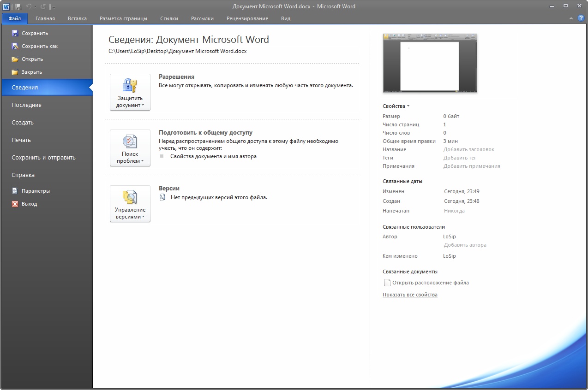Switch to the Рецензирование tab
This screenshot has height=390, width=588.
pos(247,18)
